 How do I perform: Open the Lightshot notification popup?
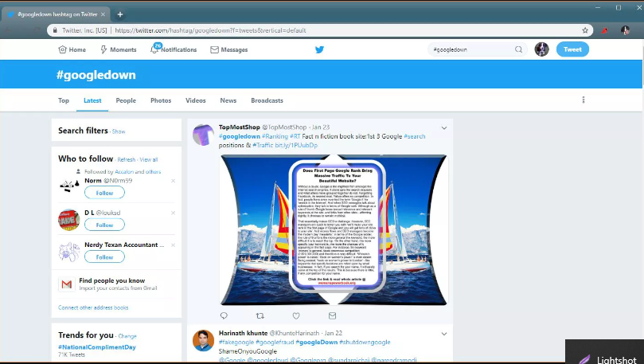(604, 352)
